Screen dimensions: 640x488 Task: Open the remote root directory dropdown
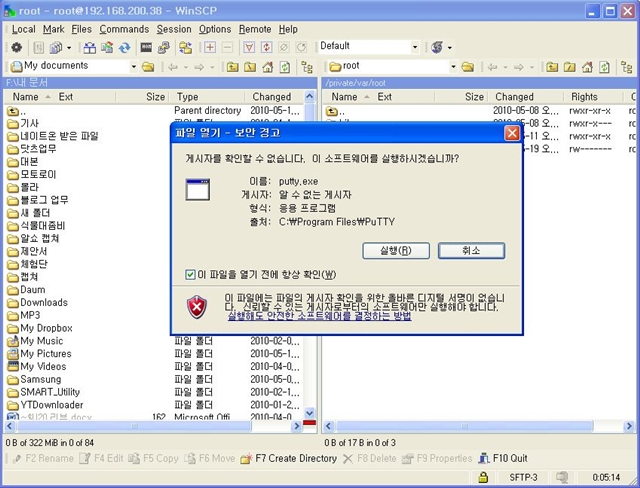(453, 67)
